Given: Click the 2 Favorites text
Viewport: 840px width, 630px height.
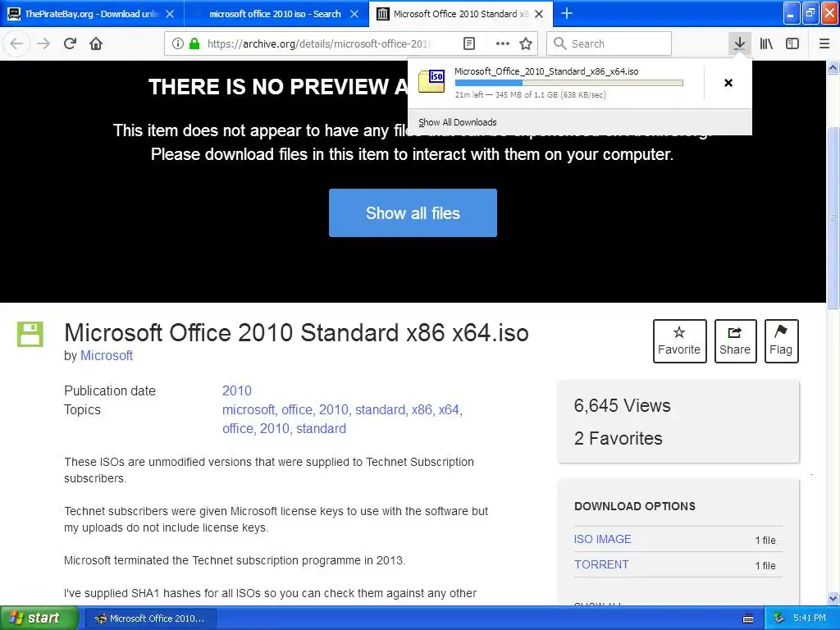Looking at the screenshot, I should (x=619, y=438).
